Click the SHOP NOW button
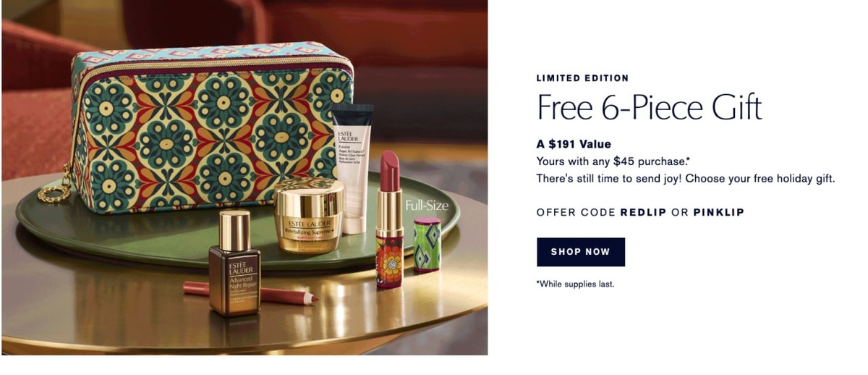Viewport: 868px width, 375px height. (581, 252)
